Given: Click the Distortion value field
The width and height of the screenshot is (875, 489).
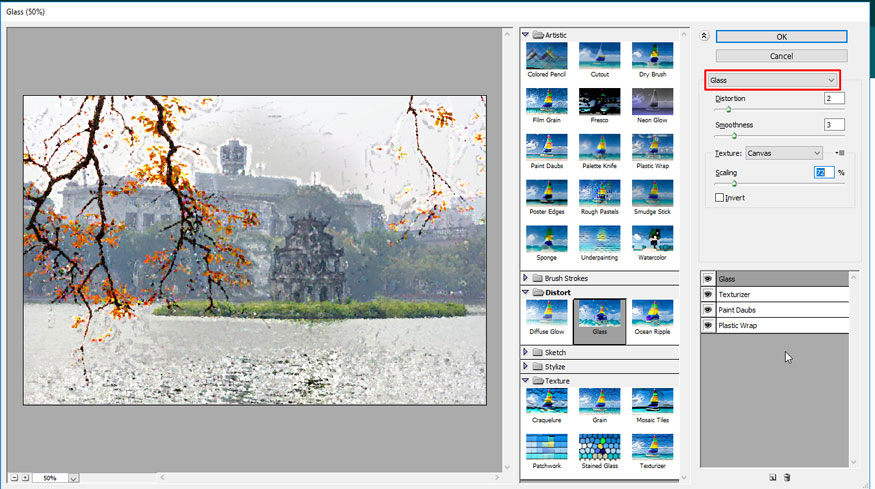Looking at the screenshot, I should (x=834, y=98).
